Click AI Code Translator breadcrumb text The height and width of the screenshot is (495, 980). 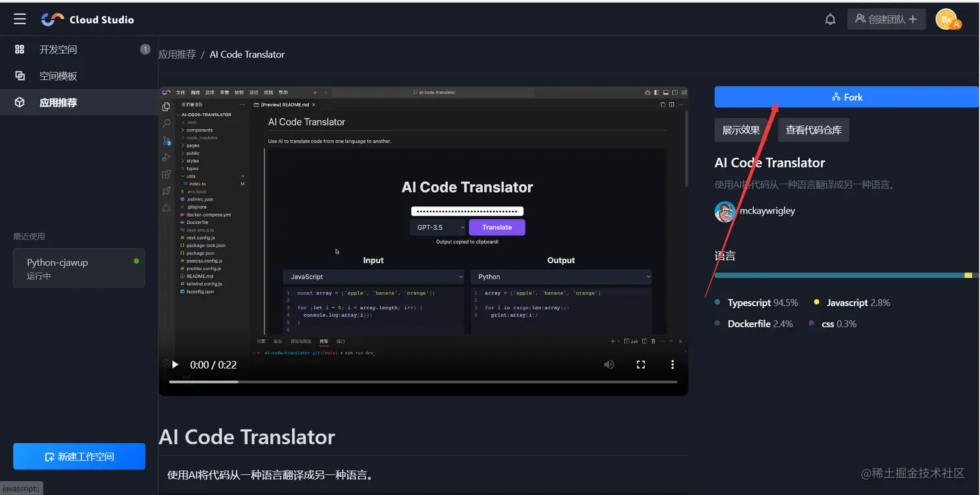tap(247, 54)
